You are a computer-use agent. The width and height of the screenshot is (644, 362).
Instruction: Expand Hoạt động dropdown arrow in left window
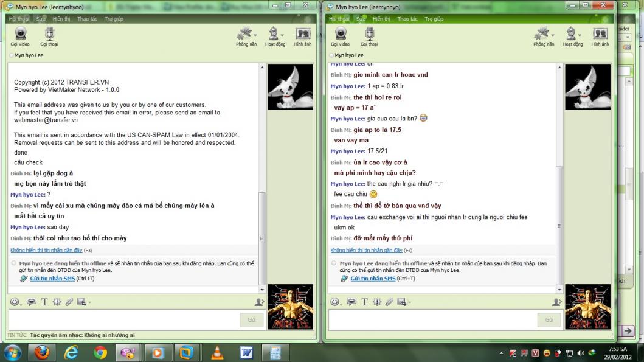tap(282, 35)
